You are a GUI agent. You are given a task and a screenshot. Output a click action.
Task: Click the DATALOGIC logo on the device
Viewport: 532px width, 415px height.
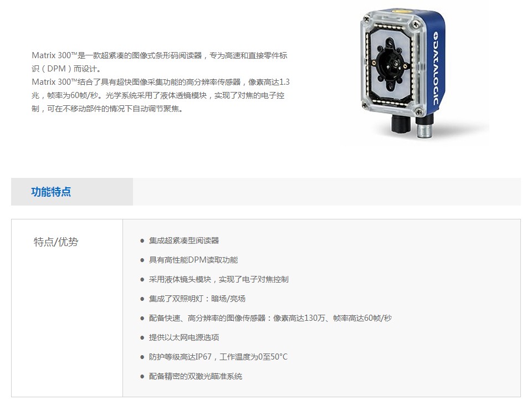436,69
